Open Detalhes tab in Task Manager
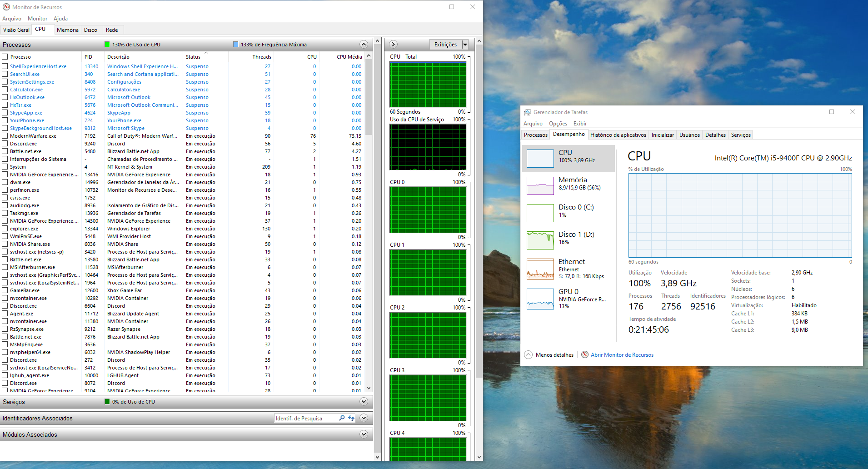Screen dimensions: 868x469 coord(715,135)
